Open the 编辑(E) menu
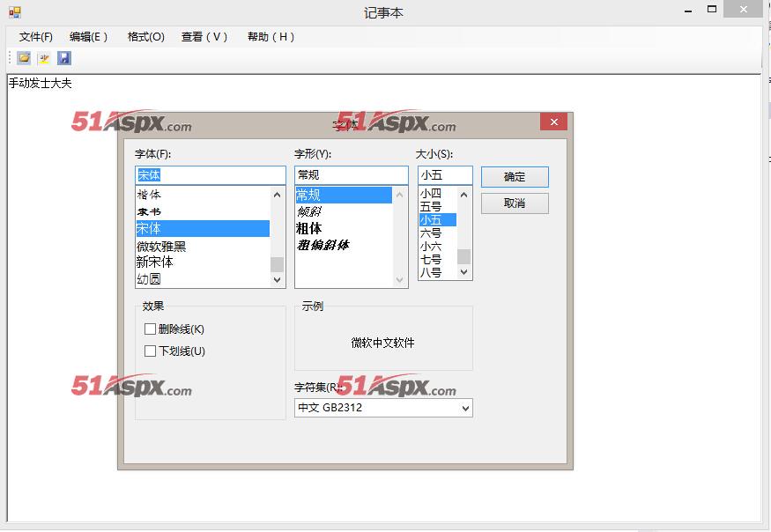The width and height of the screenshot is (771, 532). [88, 37]
